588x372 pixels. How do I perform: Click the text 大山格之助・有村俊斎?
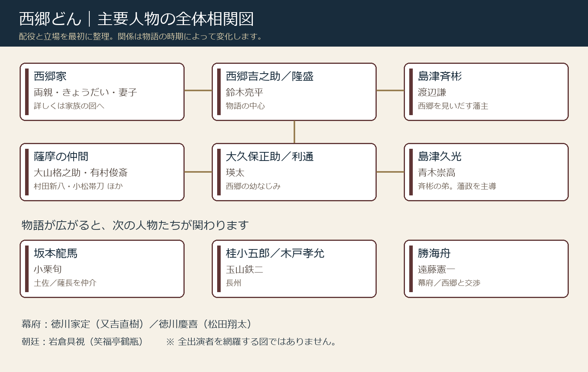click(81, 173)
